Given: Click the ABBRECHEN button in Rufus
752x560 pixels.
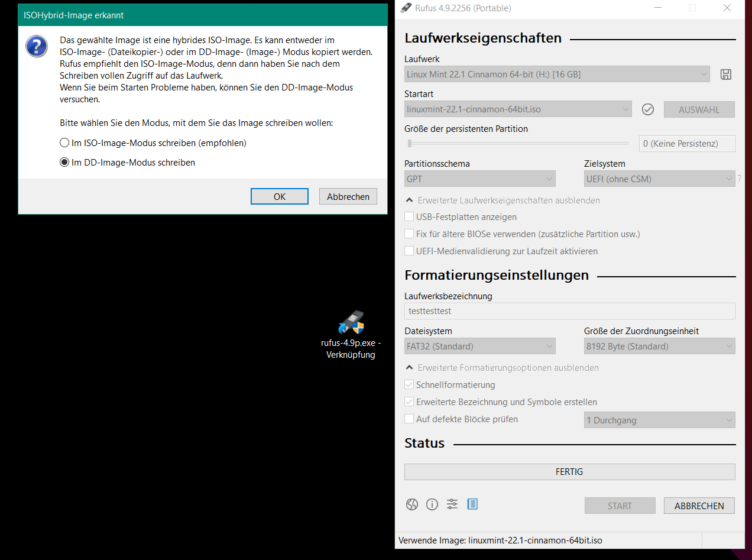Looking at the screenshot, I should coord(699,506).
